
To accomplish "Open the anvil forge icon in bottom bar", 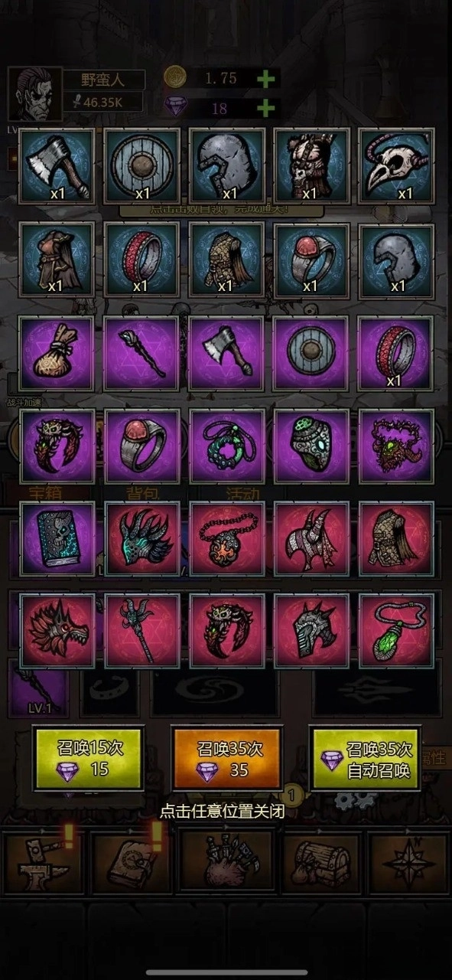I will point(43,863).
